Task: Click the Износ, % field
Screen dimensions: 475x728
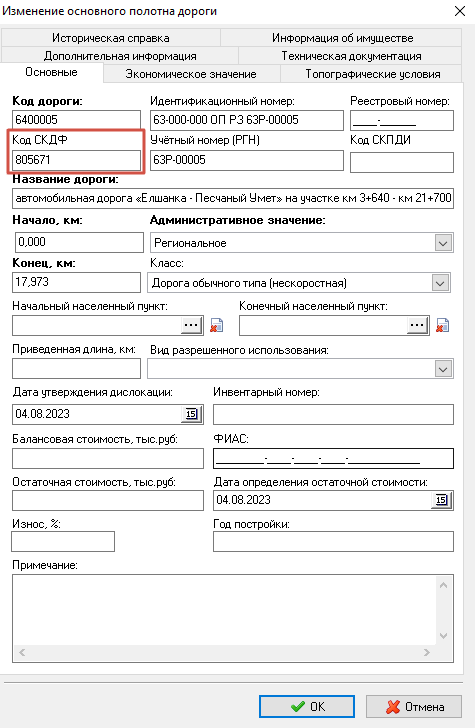Action: (63, 541)
